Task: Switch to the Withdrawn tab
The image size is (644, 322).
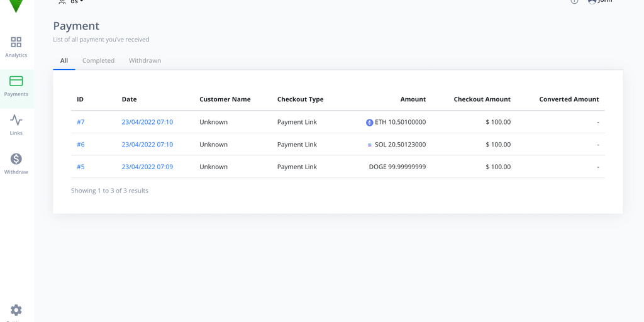Action: tap(145, 60)
